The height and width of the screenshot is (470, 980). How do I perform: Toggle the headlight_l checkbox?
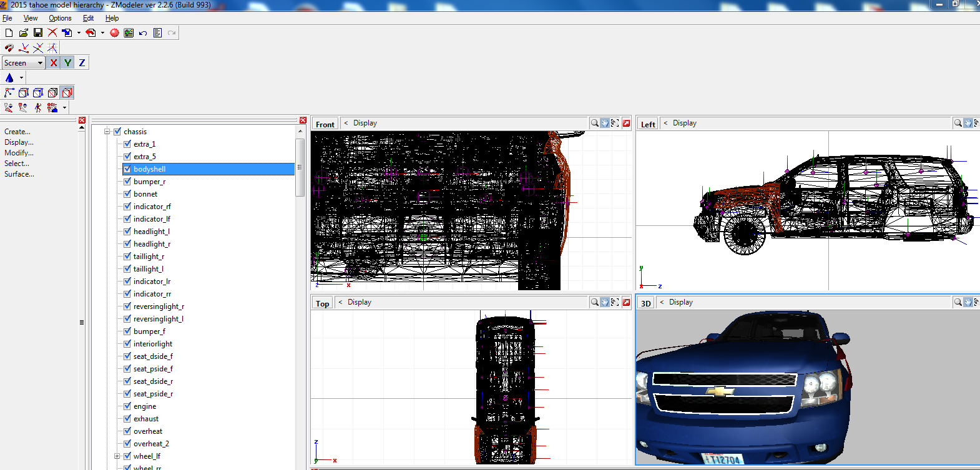[127, 232]
